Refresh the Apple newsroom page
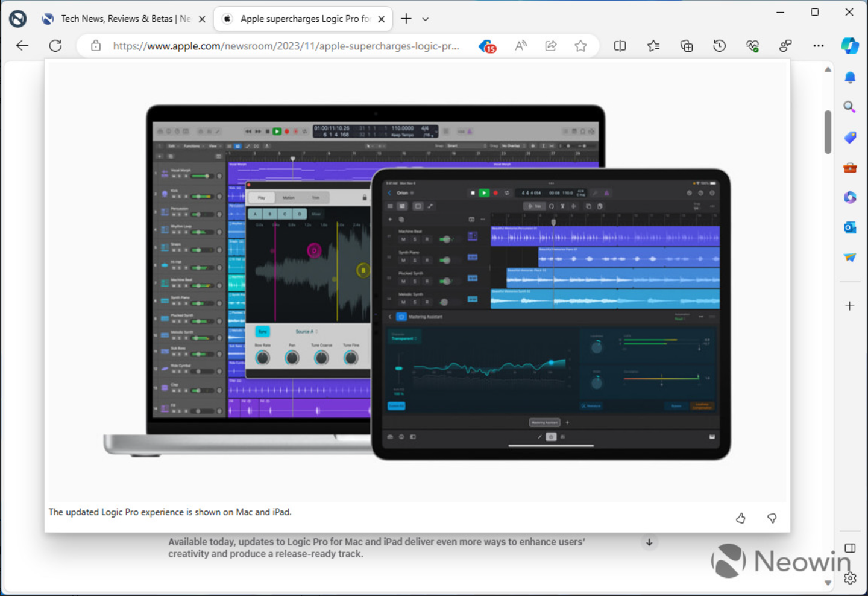The height and width of the screenshot is (596, 868). point(55,46)
